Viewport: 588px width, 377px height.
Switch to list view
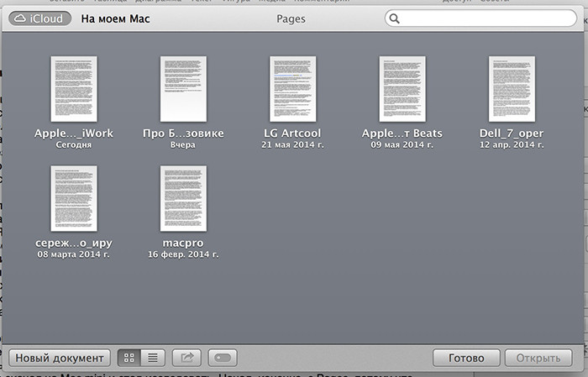coord(153,358)
